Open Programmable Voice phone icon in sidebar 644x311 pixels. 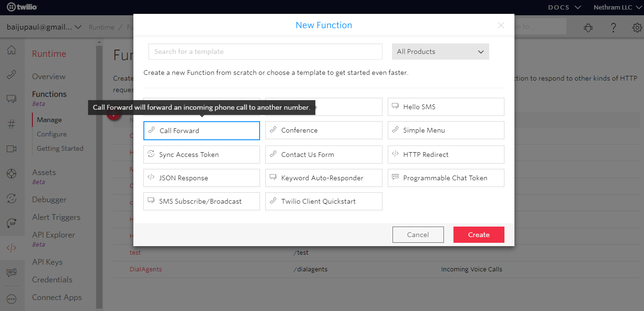(x=11, y=75)
